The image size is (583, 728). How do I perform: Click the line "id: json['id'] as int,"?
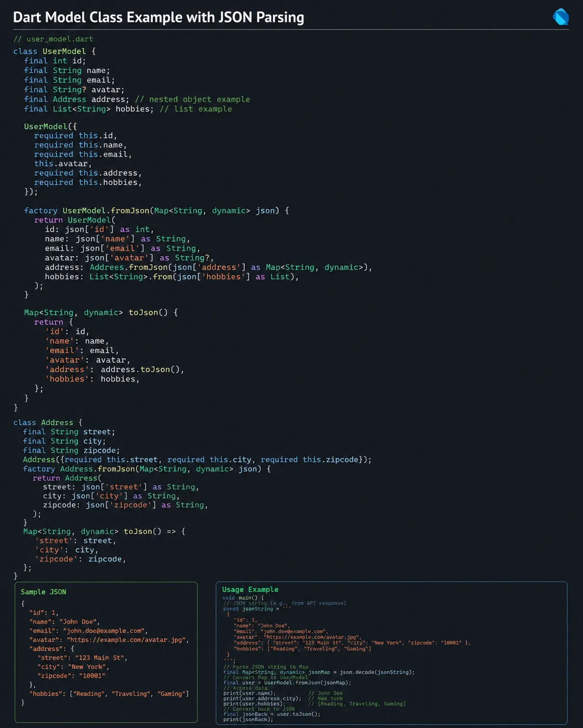(99, 230)
